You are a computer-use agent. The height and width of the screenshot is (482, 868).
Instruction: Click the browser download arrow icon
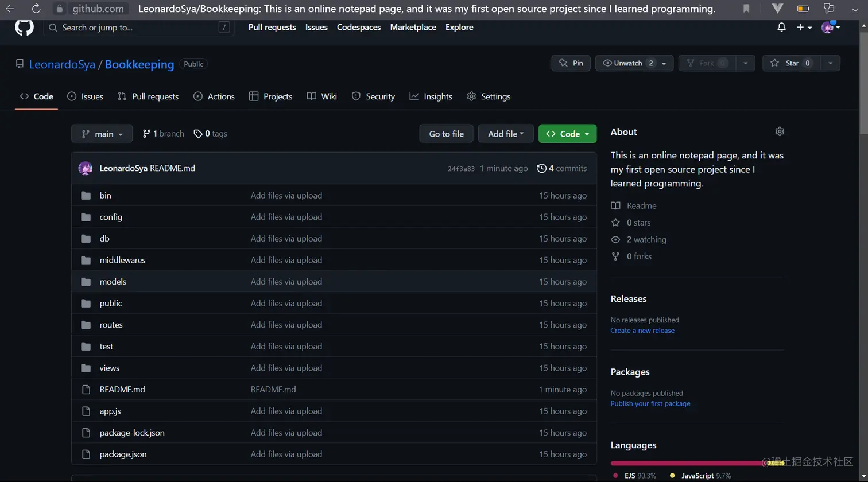click(x=855, y=9)
